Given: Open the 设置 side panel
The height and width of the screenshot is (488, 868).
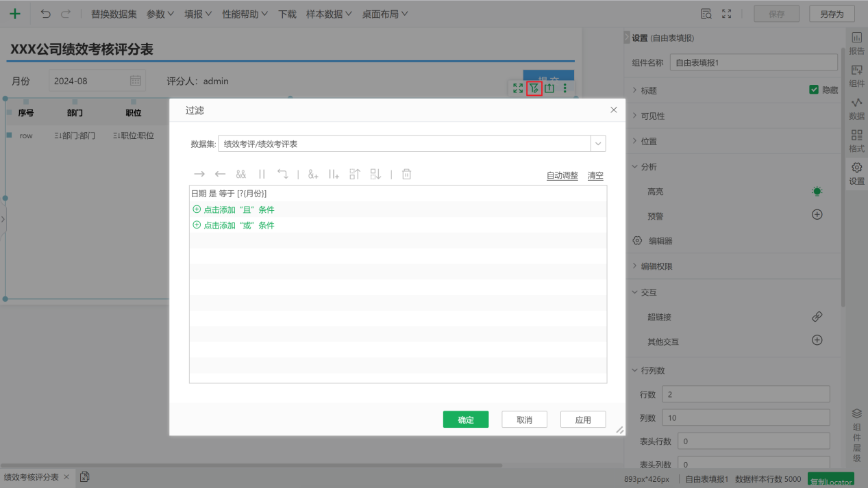Looking at the screenshot, I should 856,173.
